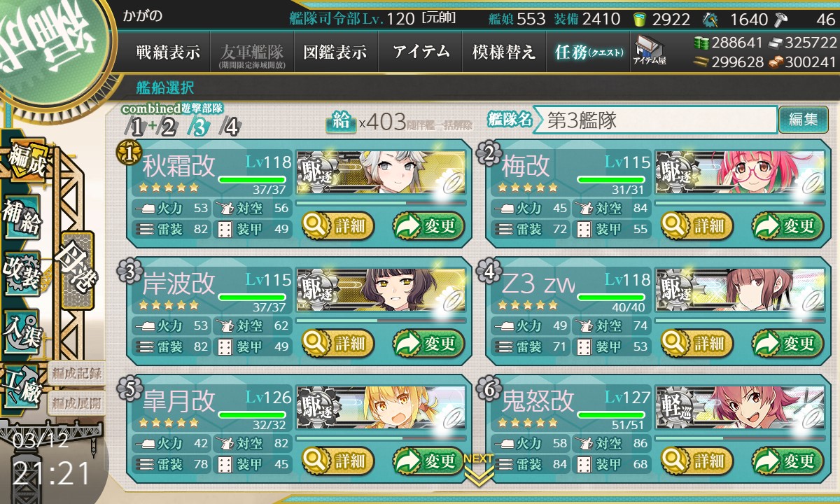Switch to fleet 4 tab
The image size is (840, 504).
(230, 127)
